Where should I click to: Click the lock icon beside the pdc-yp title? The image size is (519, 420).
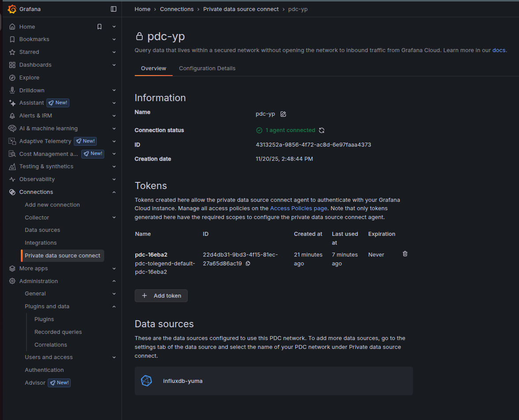(x=139, y=36)
